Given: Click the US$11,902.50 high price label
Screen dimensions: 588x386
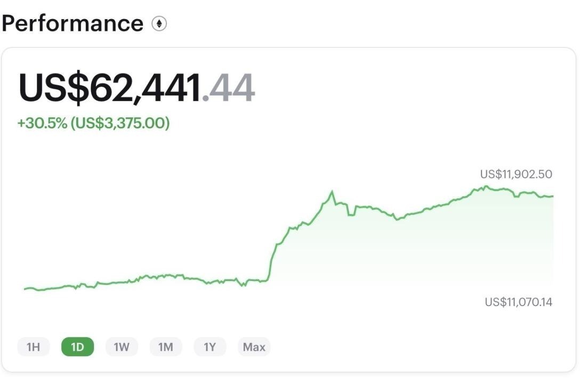Looking at the screenshot, I should click(x=516, y=174).
